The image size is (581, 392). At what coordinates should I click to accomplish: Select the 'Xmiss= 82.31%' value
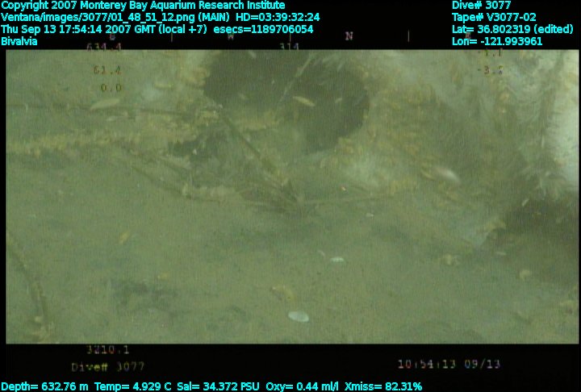click(x=383, y=386)
